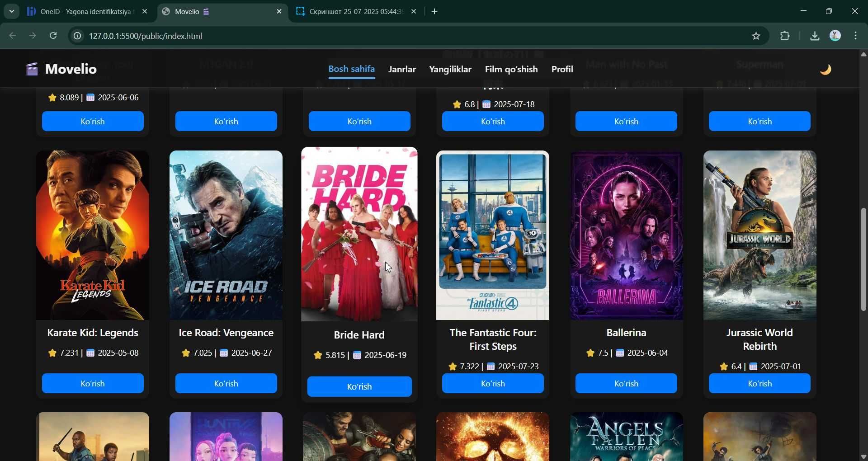This screenshot has width=868, height=461.
Task: Click the page vertical scrollbar thumb
Action: point(863,259)
